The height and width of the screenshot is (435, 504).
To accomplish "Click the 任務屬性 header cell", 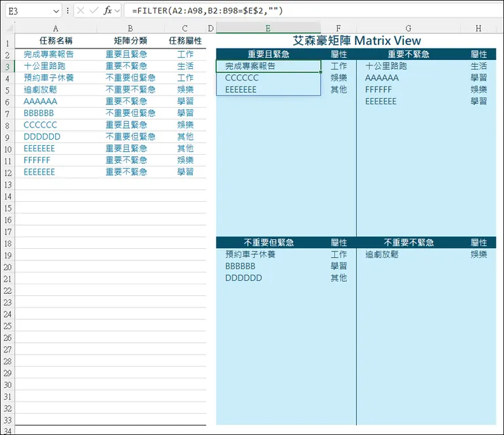I will point(185,40).
